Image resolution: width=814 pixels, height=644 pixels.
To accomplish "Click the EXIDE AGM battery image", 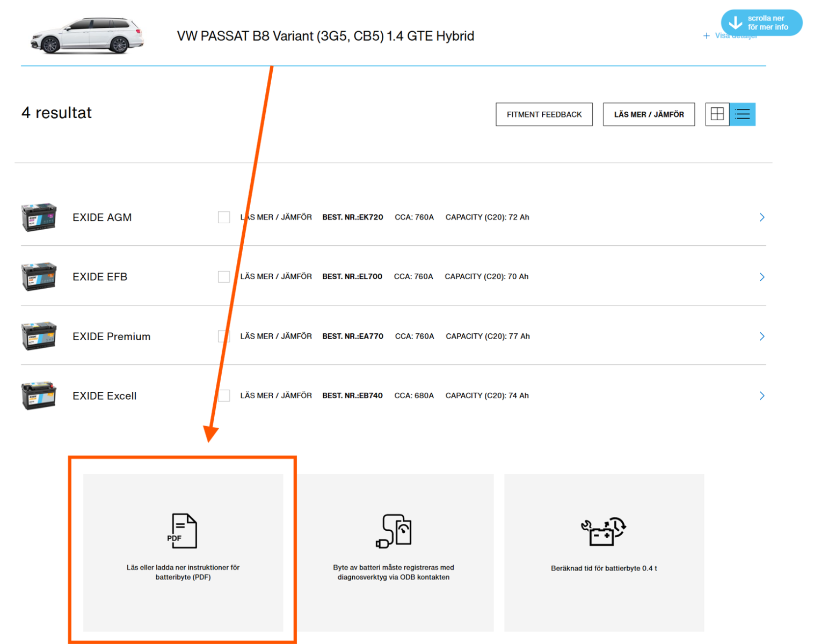I will point(39,217).
